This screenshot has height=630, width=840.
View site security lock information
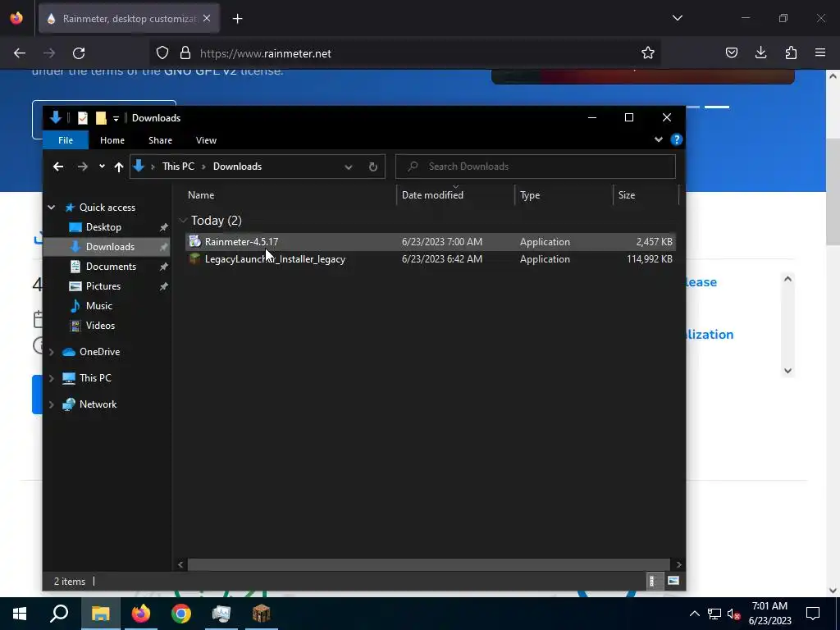[x=185, y=53]
